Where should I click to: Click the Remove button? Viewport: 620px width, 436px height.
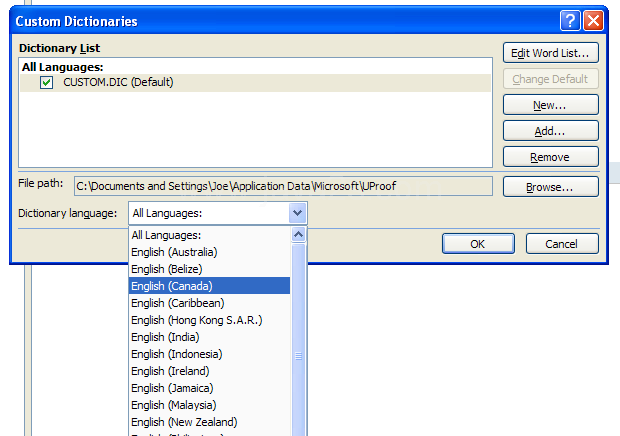[x=550, y=157]
